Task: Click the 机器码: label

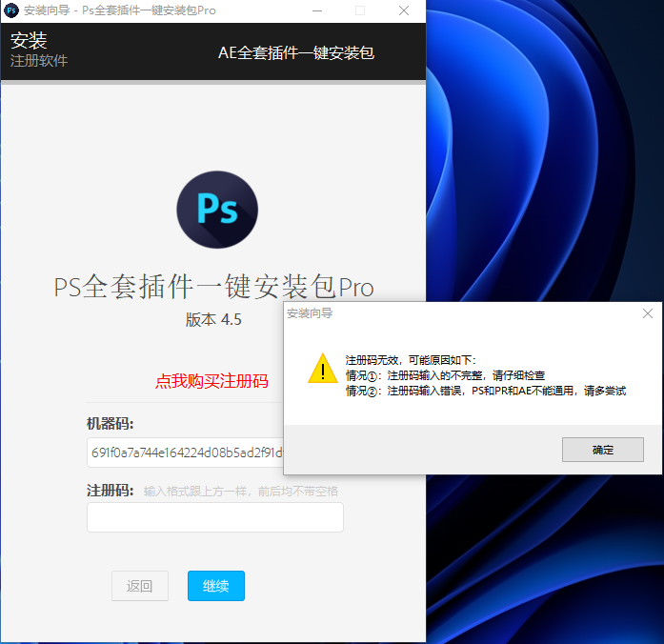Action: click(111, 423)
